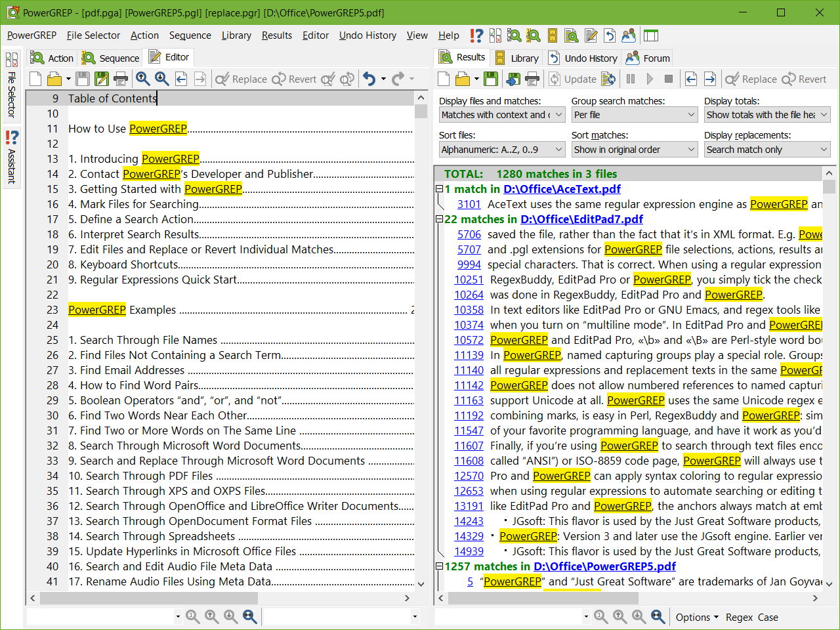Image resolution: width=840 pixels, height=630 pixels.
Task: Click Results vertical scrollbar down arrow
Action: (829, 583)
